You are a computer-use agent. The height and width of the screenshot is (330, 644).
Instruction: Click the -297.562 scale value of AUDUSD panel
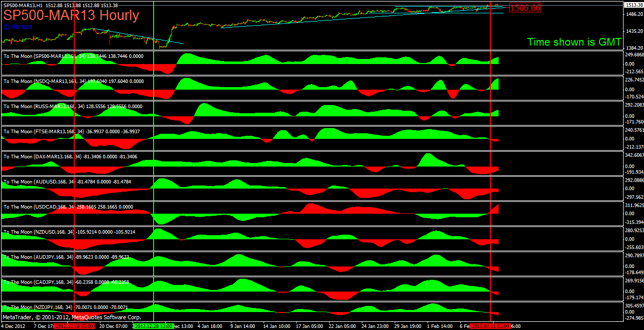[x=634, y=197]
